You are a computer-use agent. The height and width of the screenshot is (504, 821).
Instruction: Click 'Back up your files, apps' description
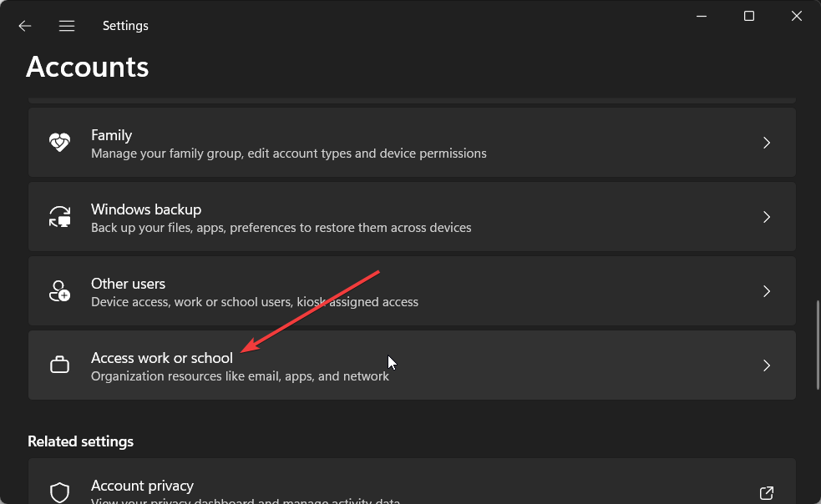281,228
